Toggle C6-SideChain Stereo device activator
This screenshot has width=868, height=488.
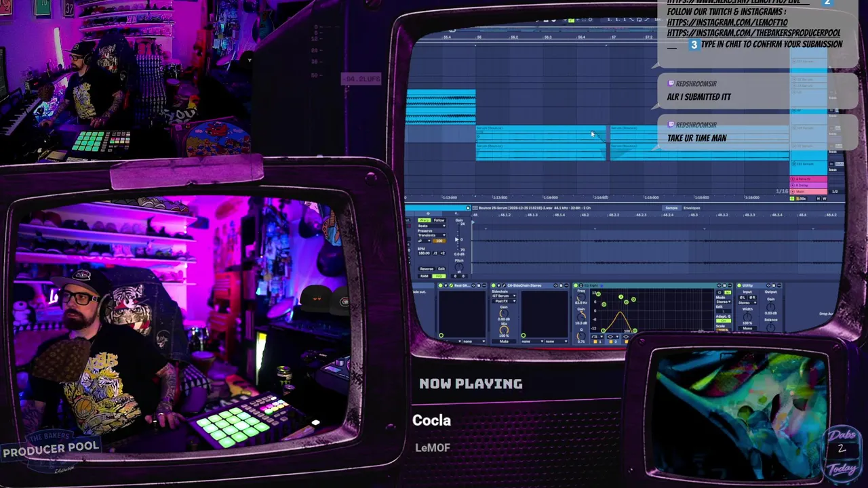494,285
